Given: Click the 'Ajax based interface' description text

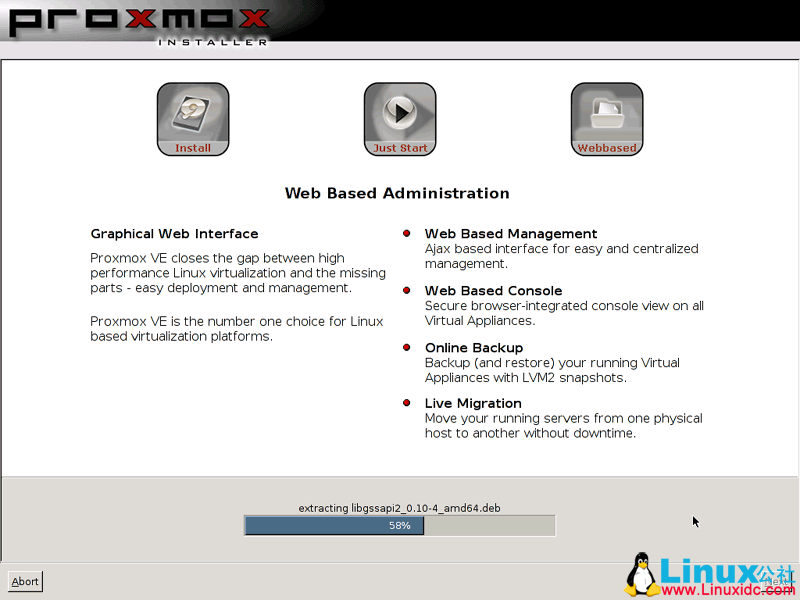Looking at the screenshot, I should pos(561,256).
